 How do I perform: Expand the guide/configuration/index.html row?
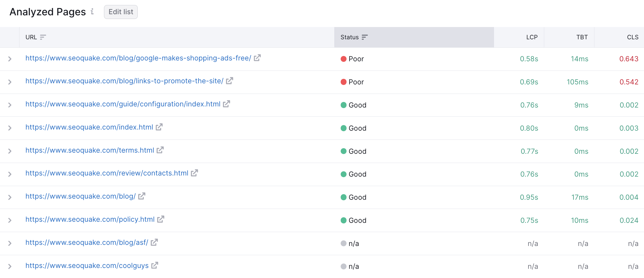pyautogui.click(x=10, y=105)
